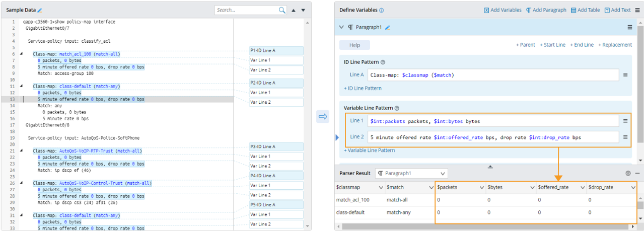The image size is (644, 231).
Task: Click + Variable Line Pattern link
Action: coord(369,150)
